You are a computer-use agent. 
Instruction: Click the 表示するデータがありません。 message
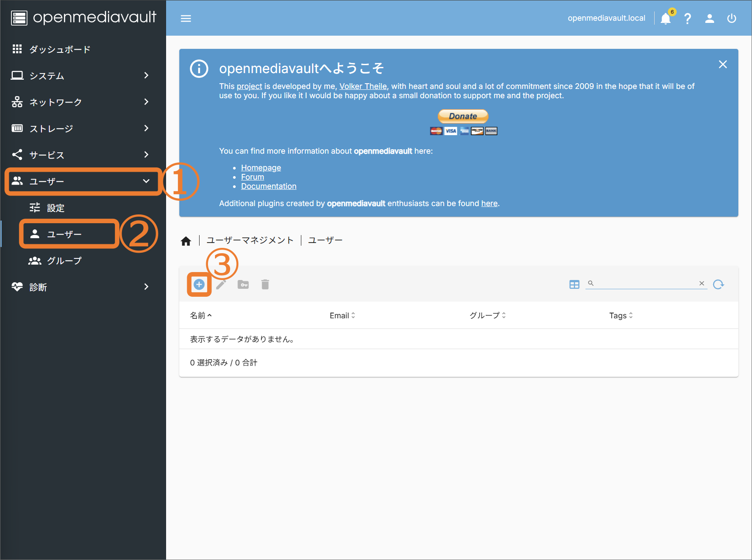[x=242, y=339]
